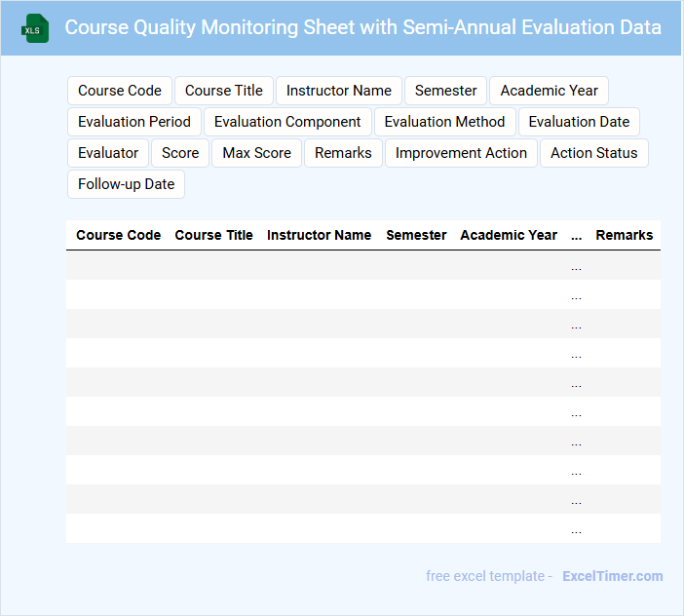Click the Action Status tag
Image resolution: width=684 pixels, height=616 pixels.
[x=594, y=153]
